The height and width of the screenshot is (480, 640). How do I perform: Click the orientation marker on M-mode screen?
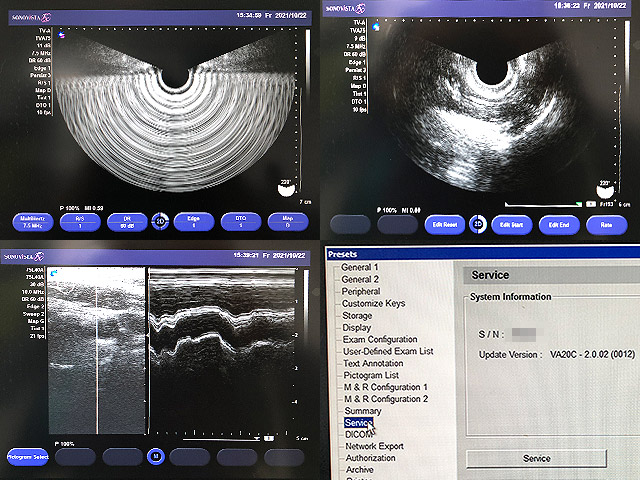(53, 273)
